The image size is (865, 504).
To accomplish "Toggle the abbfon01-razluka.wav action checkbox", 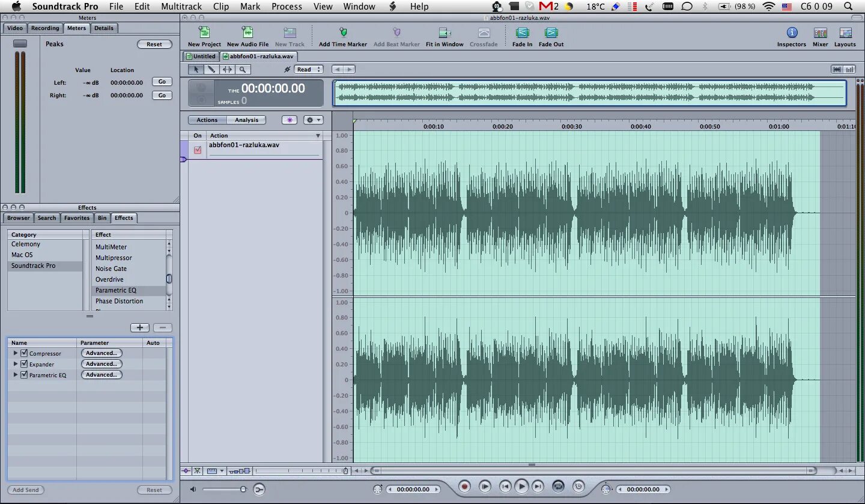I will [x=198, y=150].
